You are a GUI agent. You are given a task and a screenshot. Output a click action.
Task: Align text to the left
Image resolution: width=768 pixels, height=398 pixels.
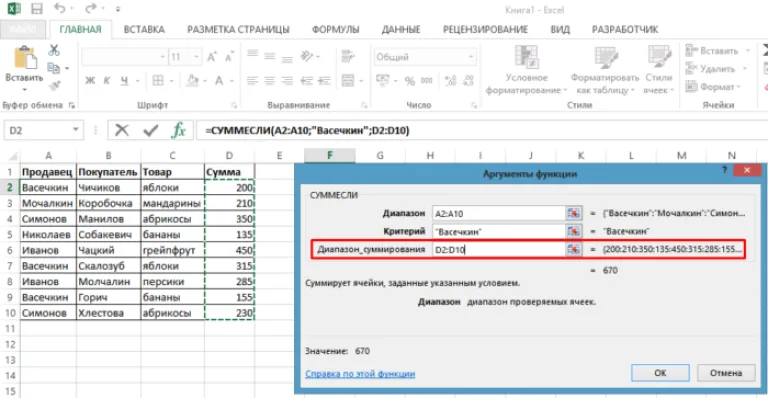[x=252, y=80]
